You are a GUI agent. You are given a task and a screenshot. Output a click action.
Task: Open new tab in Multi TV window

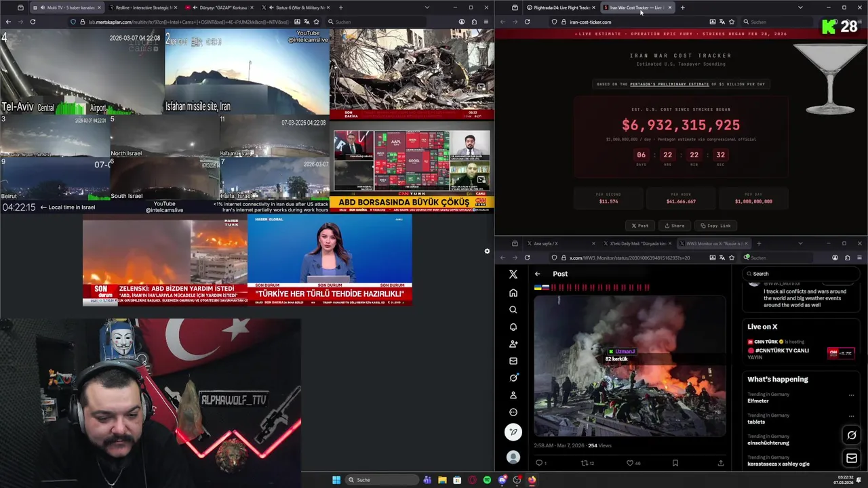pos(340,7)
